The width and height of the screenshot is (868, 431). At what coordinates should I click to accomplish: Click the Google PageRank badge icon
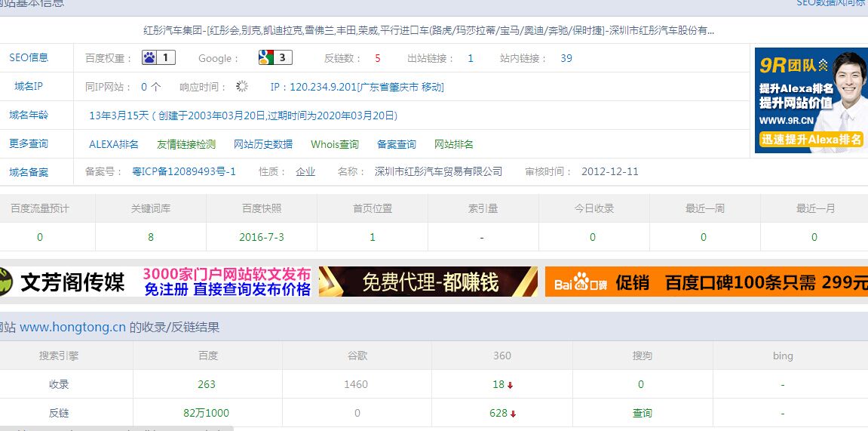click(x=275, y=57)
